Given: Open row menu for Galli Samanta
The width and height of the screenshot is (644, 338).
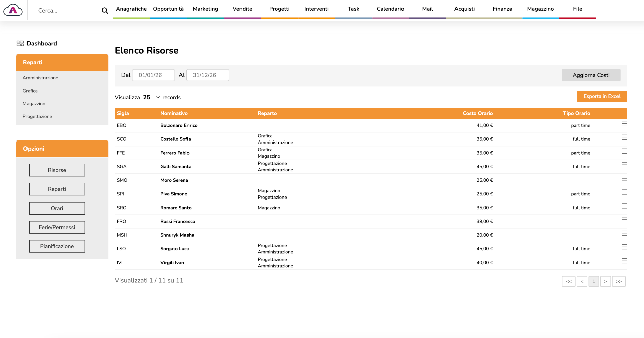Looking at the screenshot, I should point(624,165).
